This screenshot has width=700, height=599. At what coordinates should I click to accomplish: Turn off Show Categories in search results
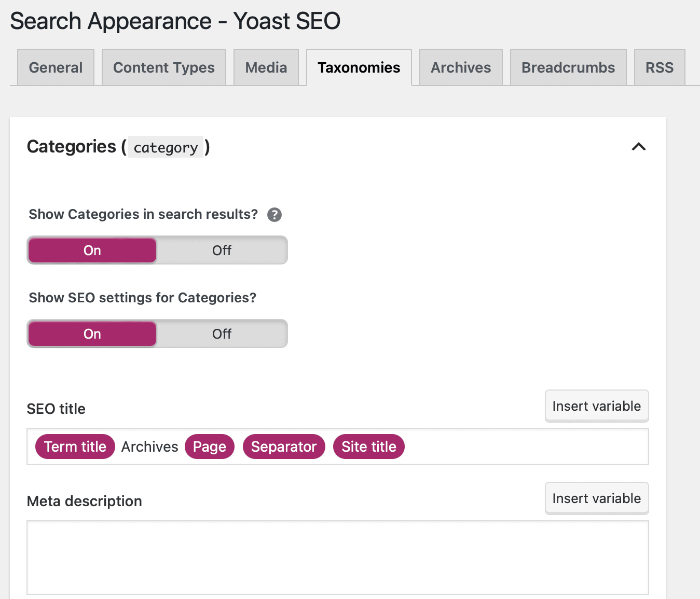pyautogui.click(x=222, y=250)
